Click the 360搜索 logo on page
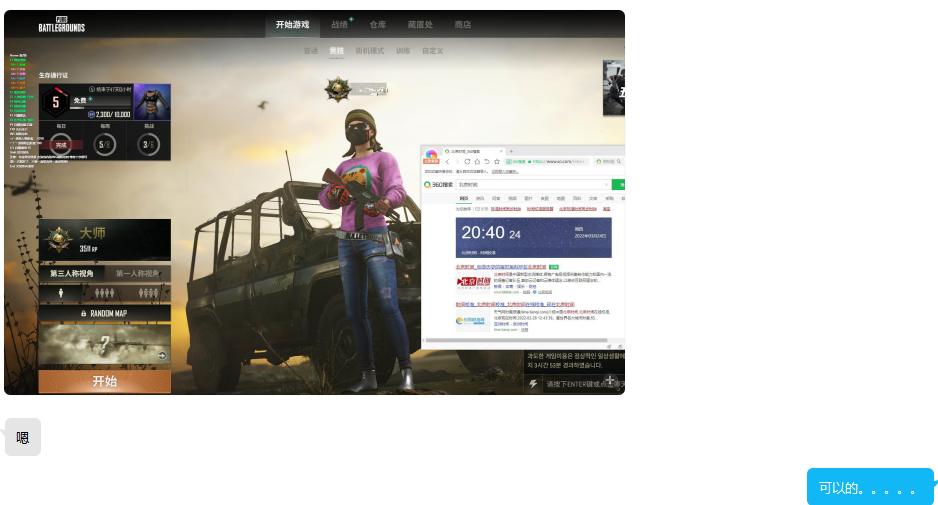 coord(438,184)
